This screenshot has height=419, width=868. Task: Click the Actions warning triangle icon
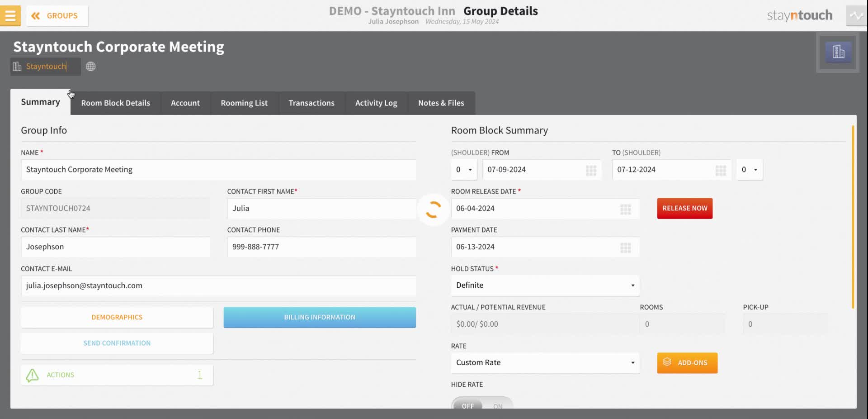pyautogui.click(x=33, y=375)
